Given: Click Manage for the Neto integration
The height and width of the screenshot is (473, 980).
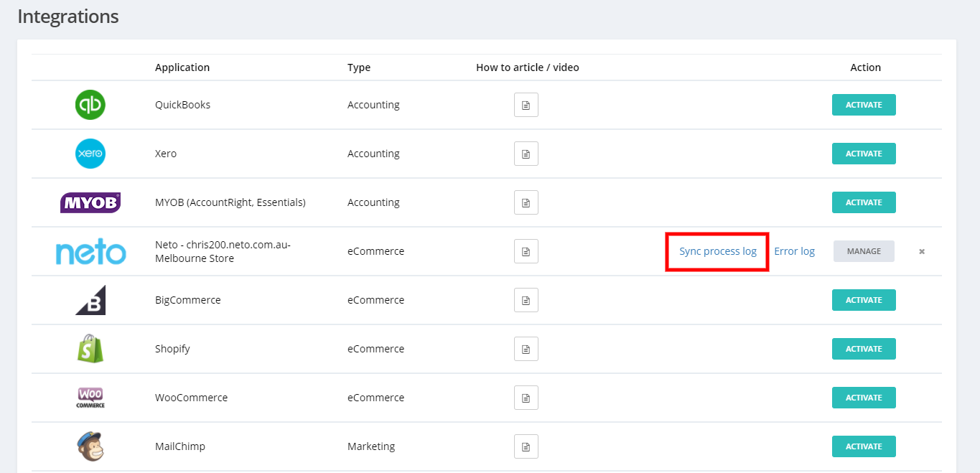Looking at the screenshot, I should click(x=864, y=251).
